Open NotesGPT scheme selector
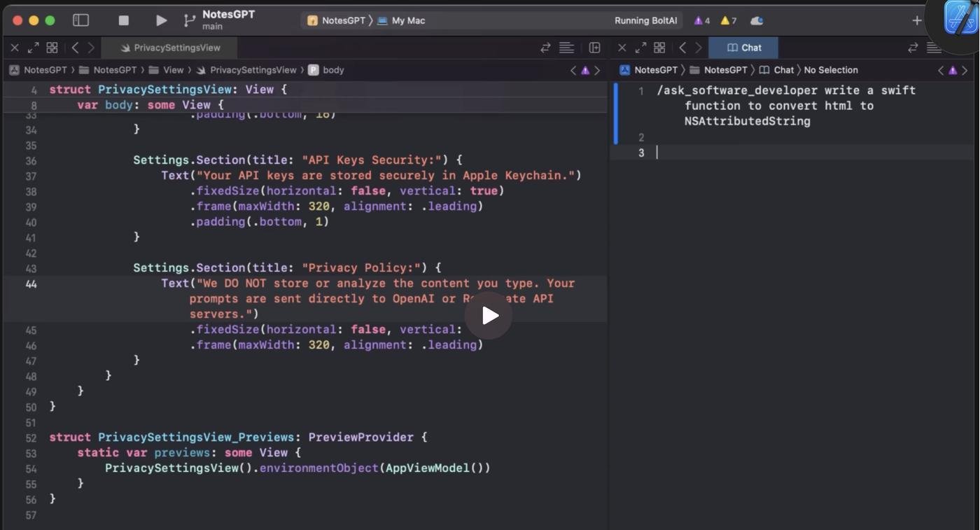The image size is (980, 530). click(337, 20)
